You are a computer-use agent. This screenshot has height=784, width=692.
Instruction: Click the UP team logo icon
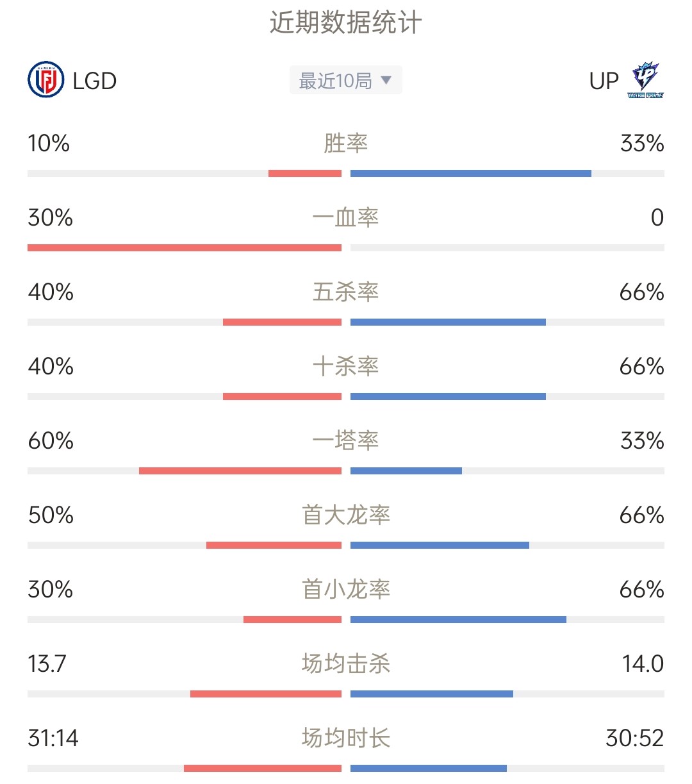(645, 80)
